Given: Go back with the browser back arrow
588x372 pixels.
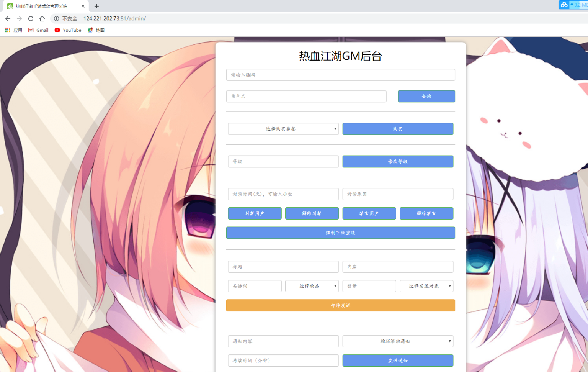Looking at the screenshot, I should tap(8, 18).
